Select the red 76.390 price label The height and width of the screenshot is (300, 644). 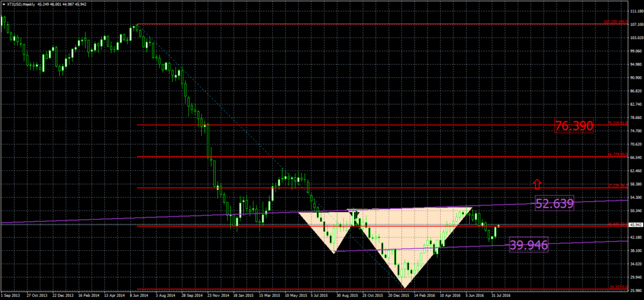coord(574,126)
